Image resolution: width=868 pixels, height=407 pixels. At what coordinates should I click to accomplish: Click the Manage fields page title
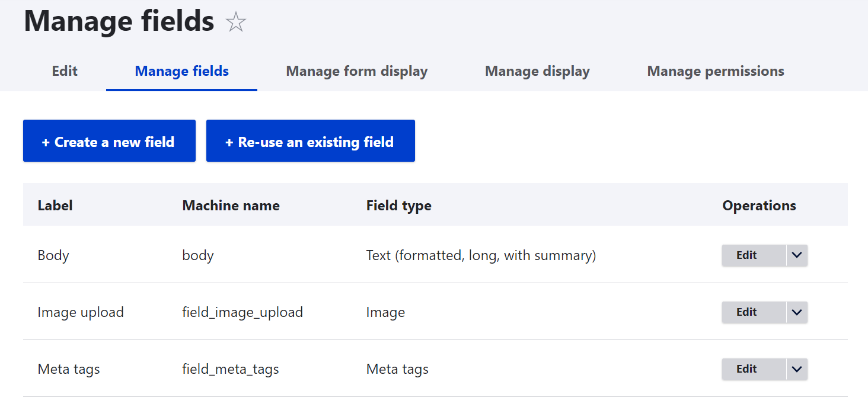coord(119,21)
